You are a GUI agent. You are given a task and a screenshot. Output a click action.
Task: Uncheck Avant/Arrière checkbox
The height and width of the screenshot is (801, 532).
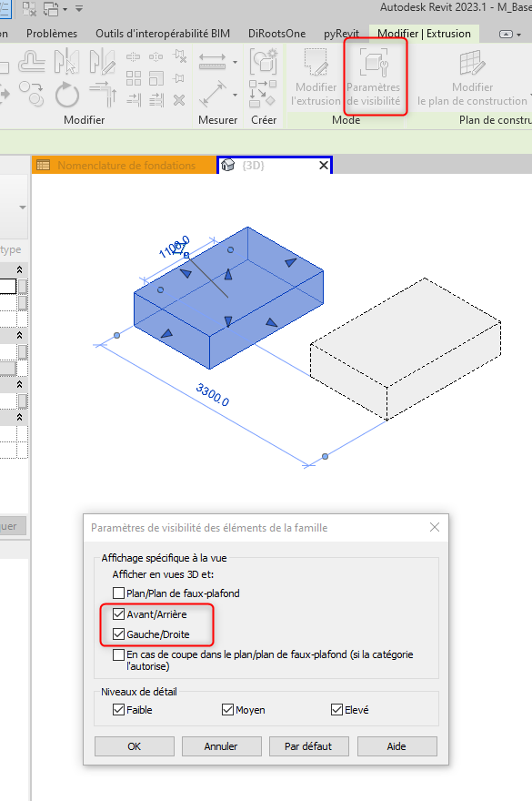118,614
